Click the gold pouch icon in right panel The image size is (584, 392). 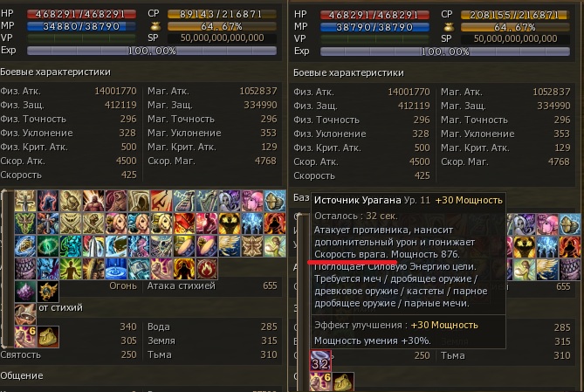click(x=343, y=382)
